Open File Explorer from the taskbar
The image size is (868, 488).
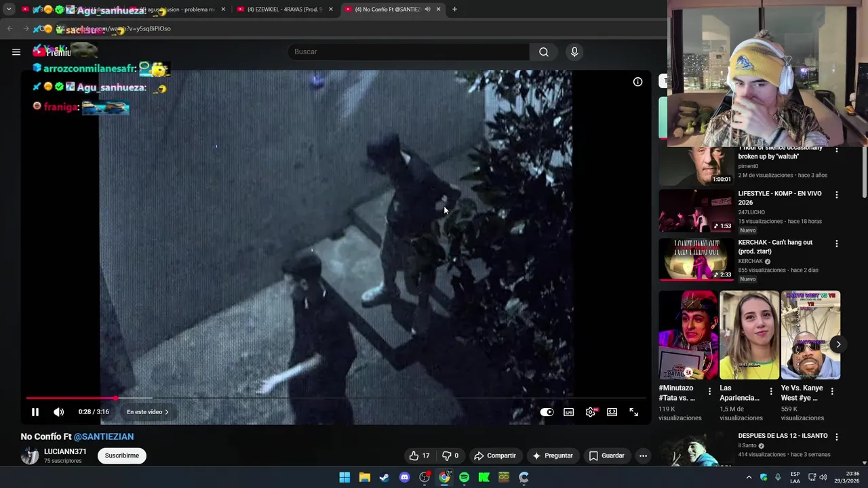tap(365, 477)
